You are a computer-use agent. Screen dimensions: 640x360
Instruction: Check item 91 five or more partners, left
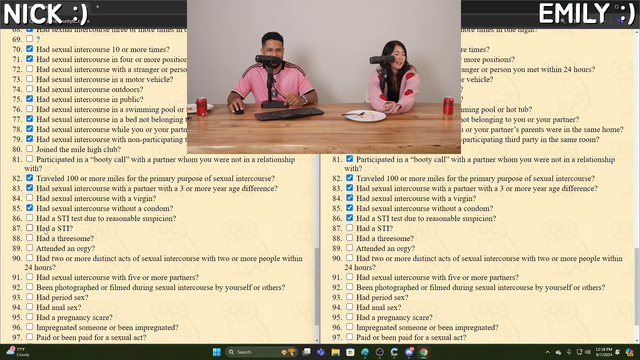(x=29, y=277)
